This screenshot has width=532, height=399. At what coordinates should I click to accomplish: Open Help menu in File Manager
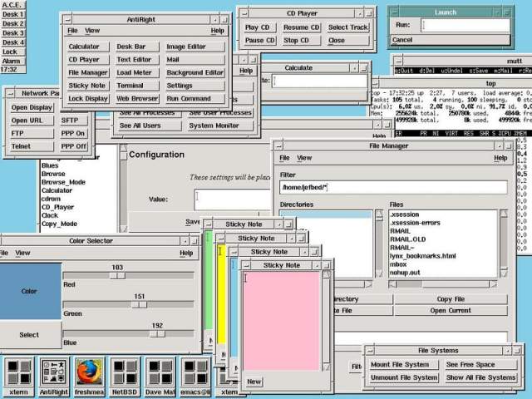500,158
